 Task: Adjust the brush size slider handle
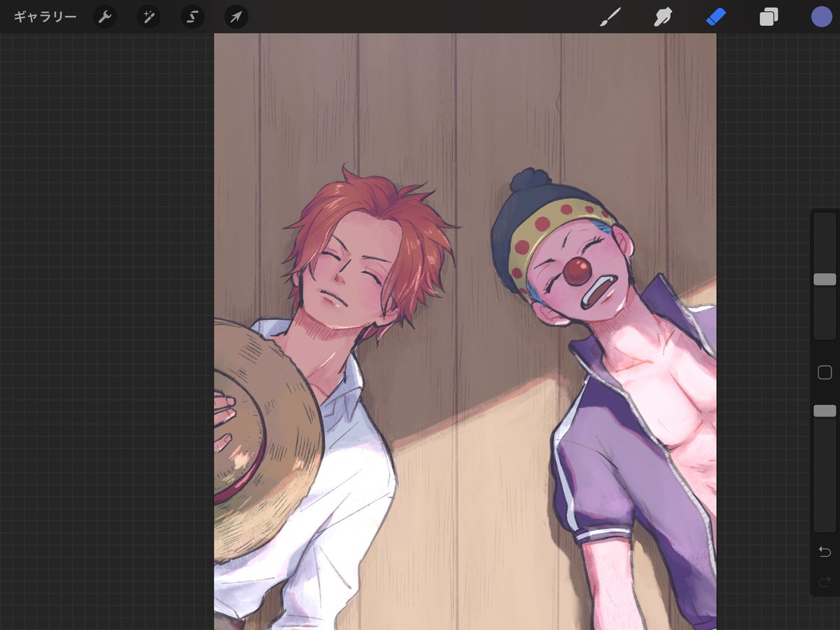(x=825, y=279)
